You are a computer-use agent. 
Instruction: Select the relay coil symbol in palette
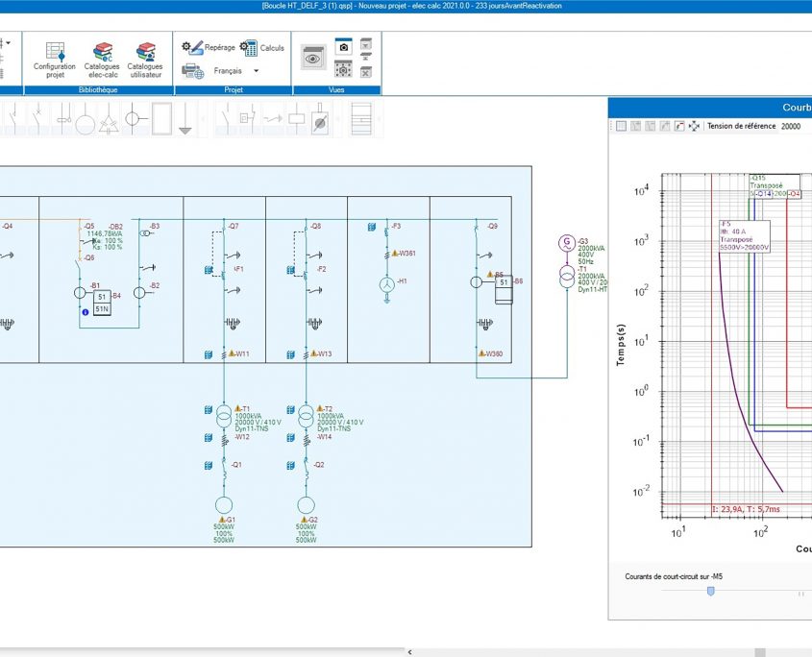coord(296,119)
